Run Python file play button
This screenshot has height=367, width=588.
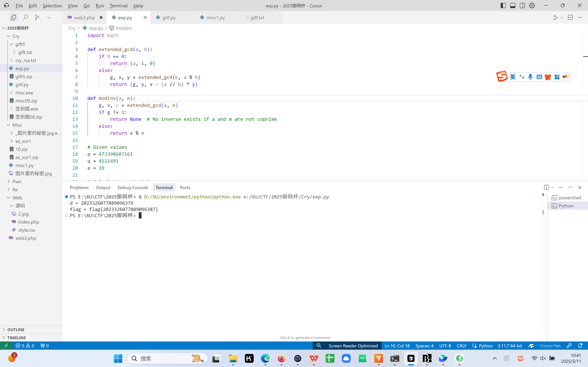(555, 17)
